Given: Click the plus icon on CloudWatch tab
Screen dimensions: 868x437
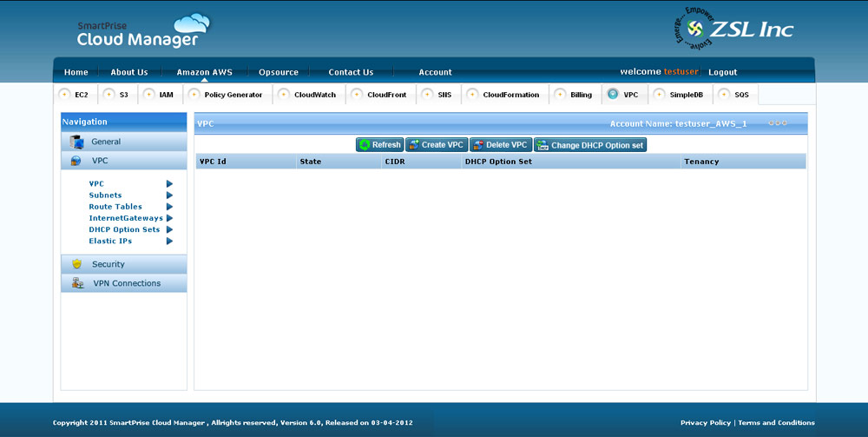Looking at the screenshot, I should pyautogui.click(x=284, y=94).
